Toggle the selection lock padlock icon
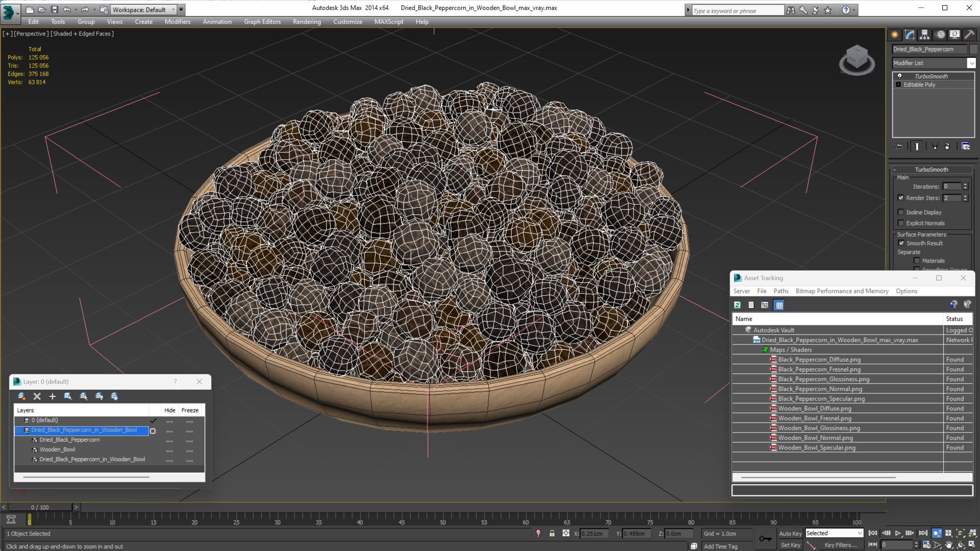This screenshot has height=551, width=980. pos(552,533)
